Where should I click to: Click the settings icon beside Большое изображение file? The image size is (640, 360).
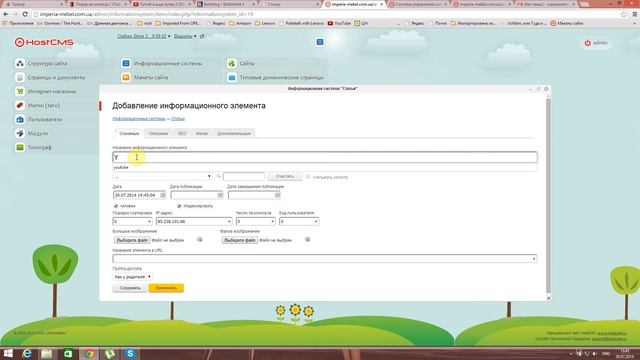[200, 240]
